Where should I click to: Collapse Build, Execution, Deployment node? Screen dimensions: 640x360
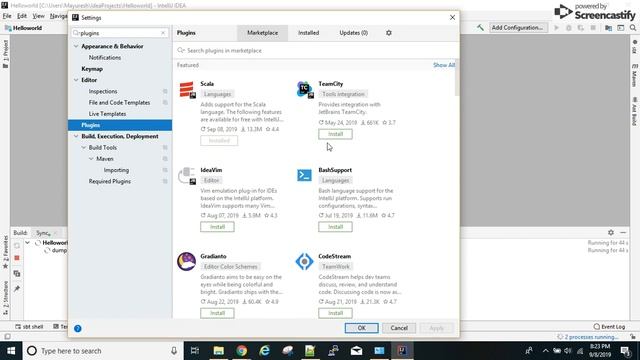pos(76,136)
